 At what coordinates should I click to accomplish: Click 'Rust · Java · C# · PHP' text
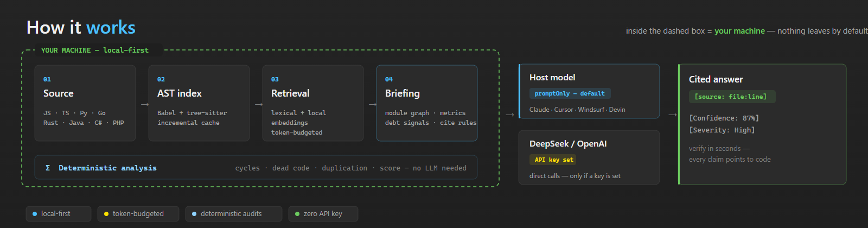tap(84, 123)
